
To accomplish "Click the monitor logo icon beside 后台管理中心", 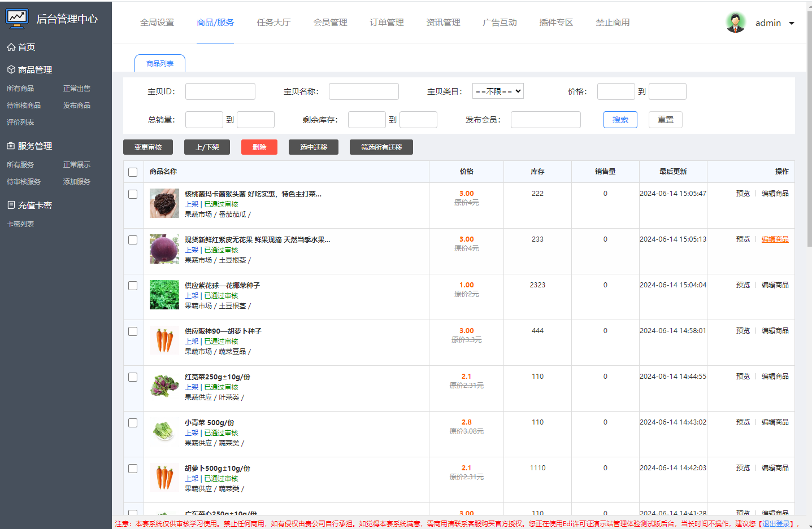I will click(x=17, y=19).
